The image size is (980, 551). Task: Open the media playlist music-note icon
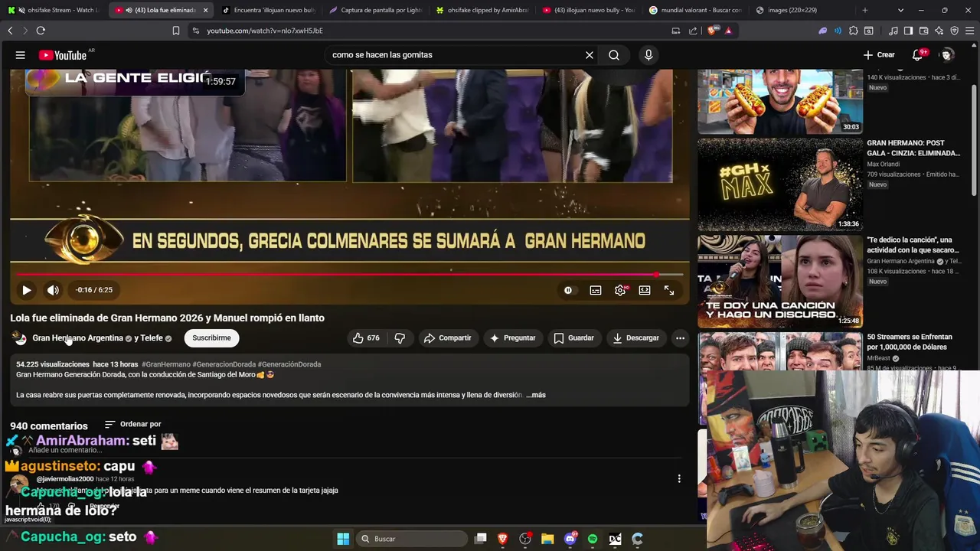click(893, 31)
